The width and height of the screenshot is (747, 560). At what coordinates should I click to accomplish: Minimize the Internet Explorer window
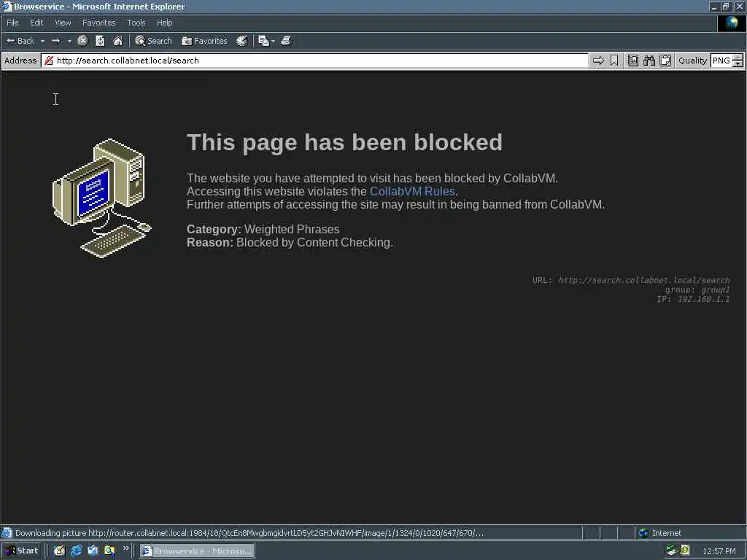coord(713,7)
